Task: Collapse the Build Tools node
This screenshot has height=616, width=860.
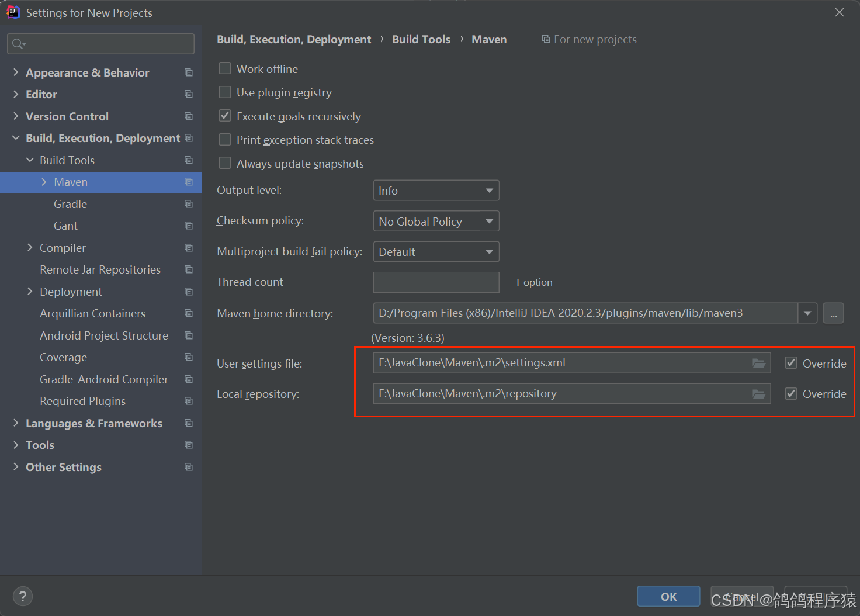Action: pyautogui.click(x=30, y=160)
